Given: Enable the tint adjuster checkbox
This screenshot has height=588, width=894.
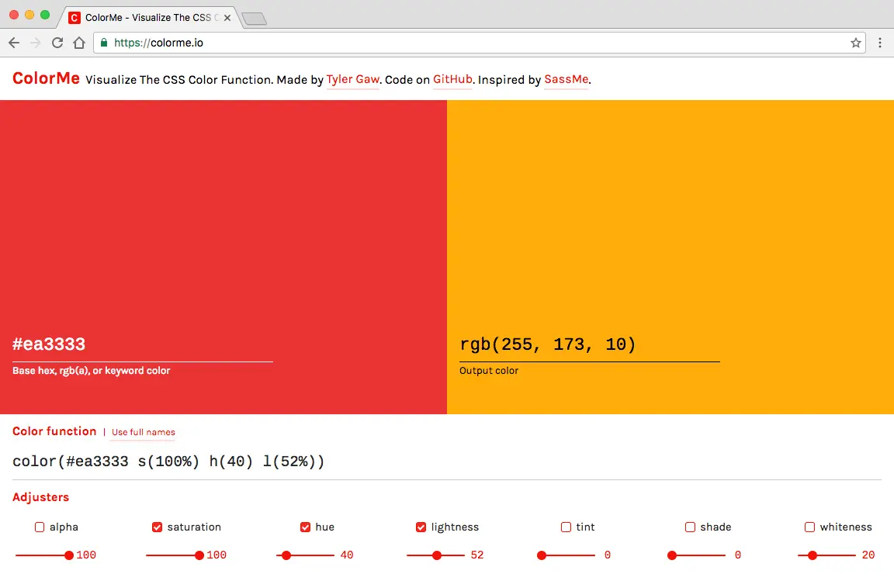Looking at the screenshot, I should point(566,527).
